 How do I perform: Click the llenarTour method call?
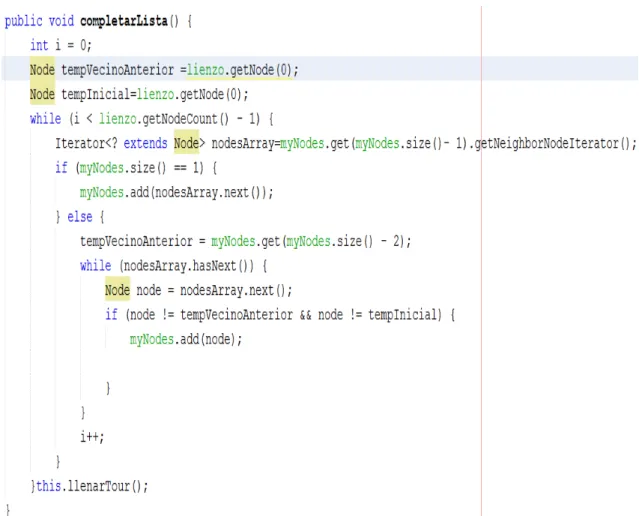[x=99, y=486]
